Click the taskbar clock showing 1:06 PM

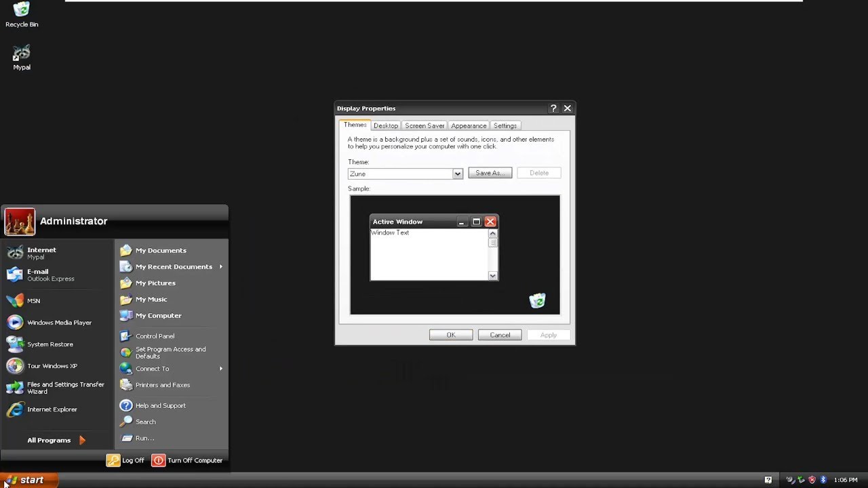pyautogui.click(x=846, y=480)
